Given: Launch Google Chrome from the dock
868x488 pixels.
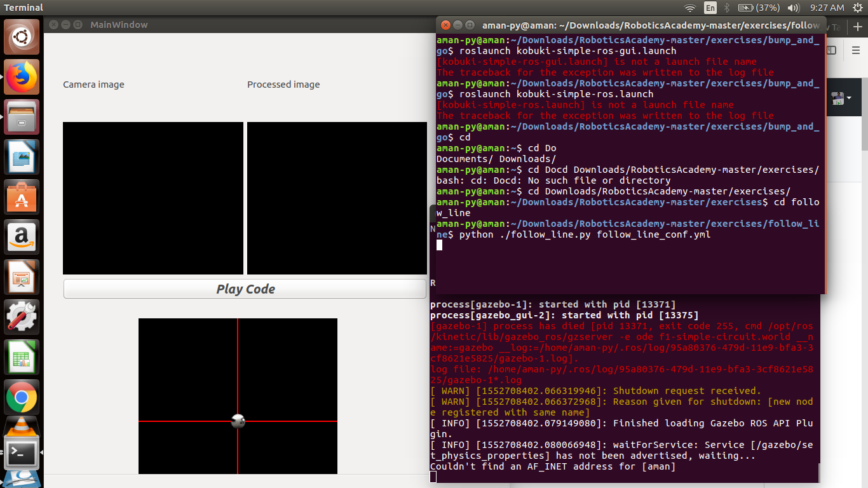Looking at the screenshot, I should tap(21, 396).
